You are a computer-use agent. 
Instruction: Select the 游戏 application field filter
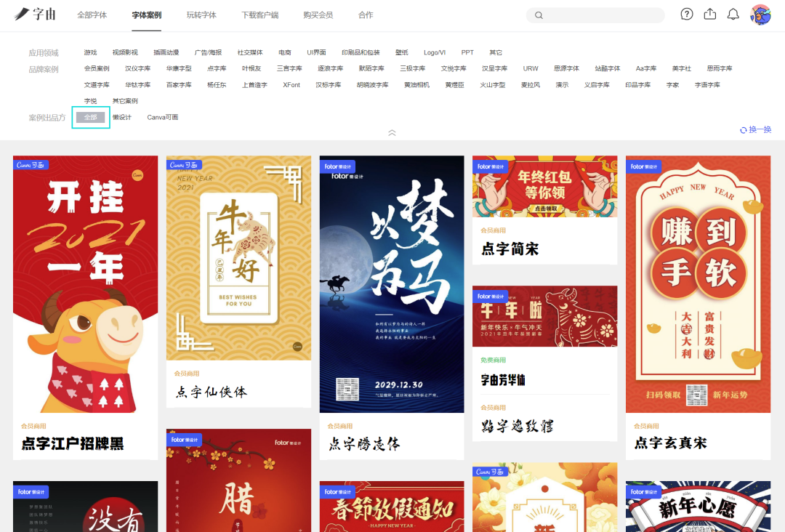90,52
